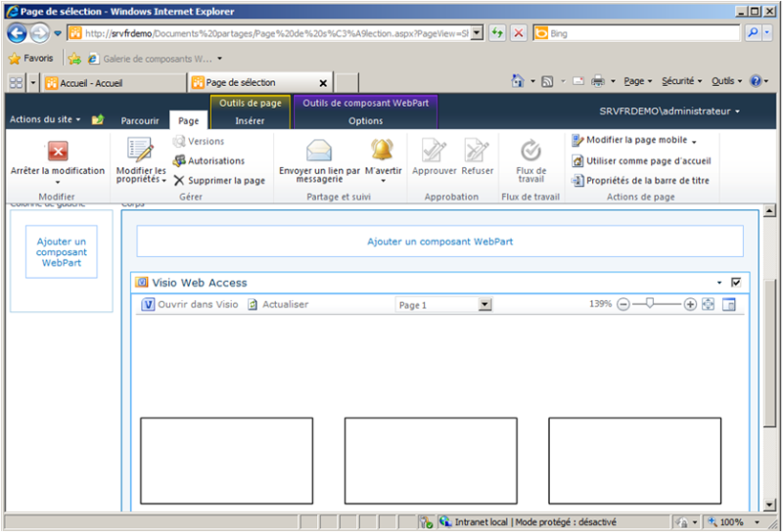This screenshot has height=532, width=783.
Task: Open Autorisations for the page
Action: click(x=208, y=160)
